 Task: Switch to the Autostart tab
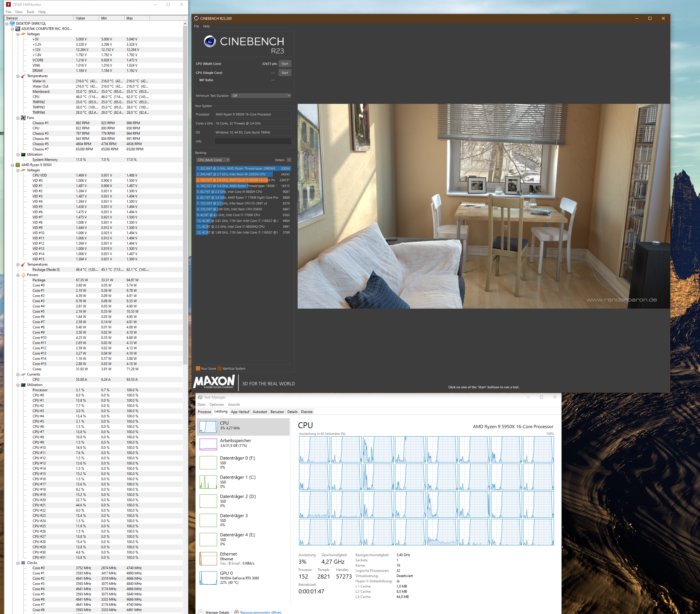(260, 412)
